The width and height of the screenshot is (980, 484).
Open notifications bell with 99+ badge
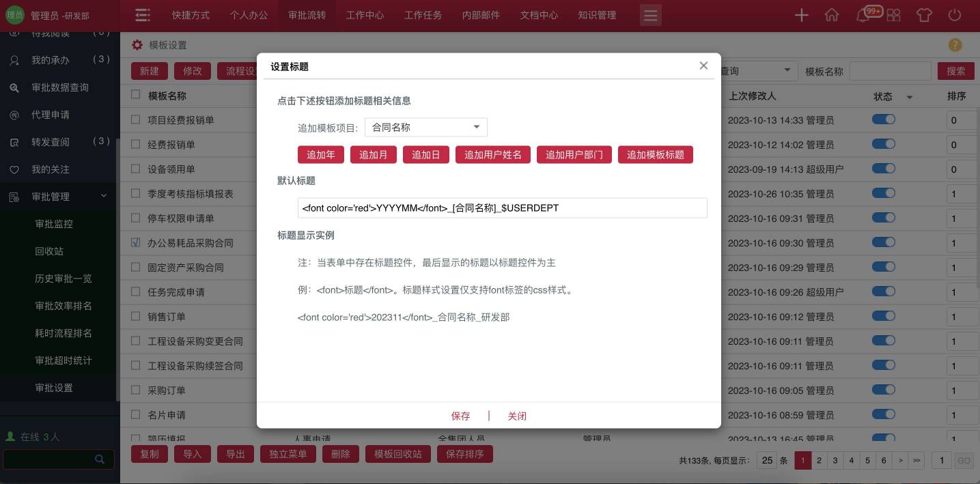point(864,15)
